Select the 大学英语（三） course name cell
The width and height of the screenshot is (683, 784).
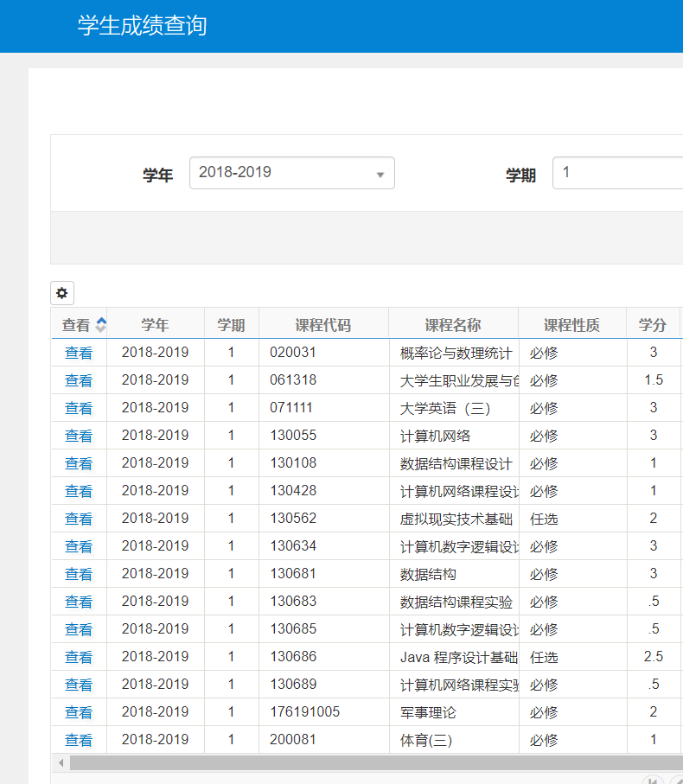click(x=454, y=408)
